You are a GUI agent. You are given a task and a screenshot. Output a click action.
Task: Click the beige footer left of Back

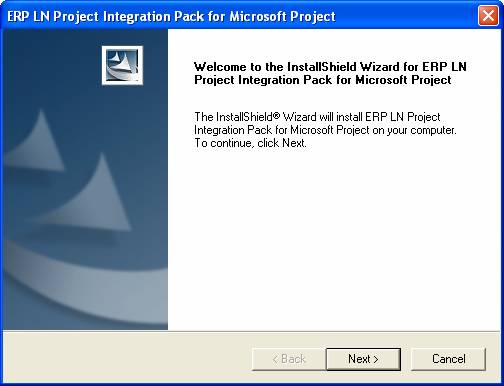[127, 358]
